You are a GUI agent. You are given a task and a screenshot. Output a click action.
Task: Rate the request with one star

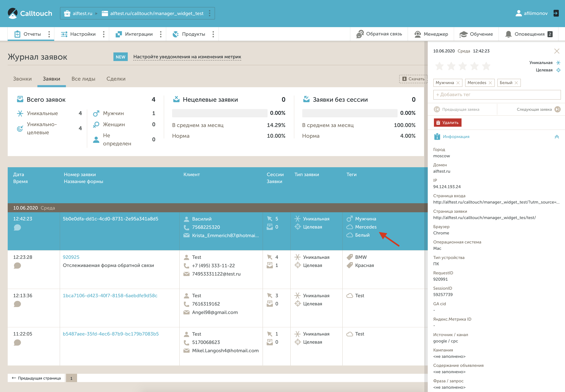pos(439,66)
